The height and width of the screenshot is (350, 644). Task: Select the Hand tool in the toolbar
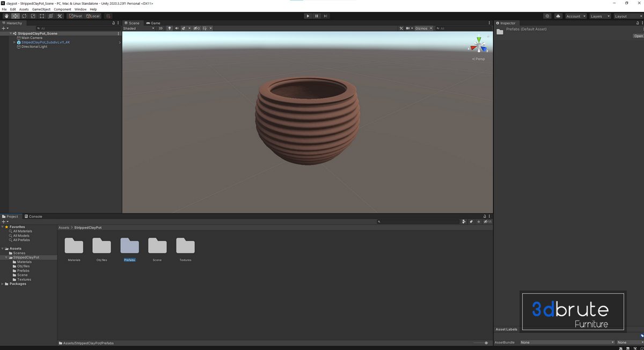(x=6, y=16)
